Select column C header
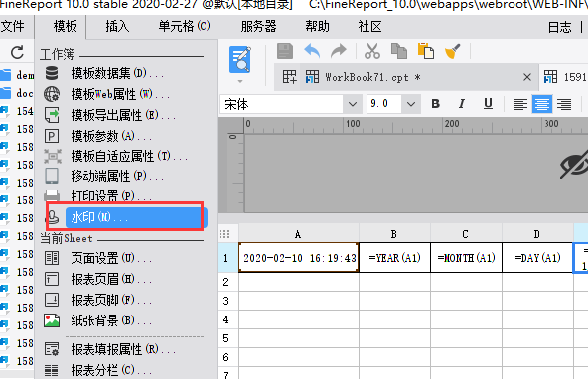 [x=466, y=234]
